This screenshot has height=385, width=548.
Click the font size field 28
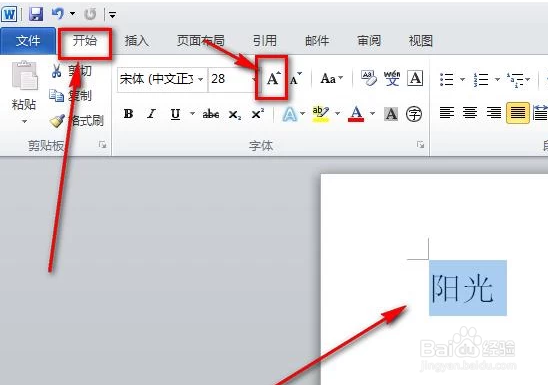[x=231, y=79]
